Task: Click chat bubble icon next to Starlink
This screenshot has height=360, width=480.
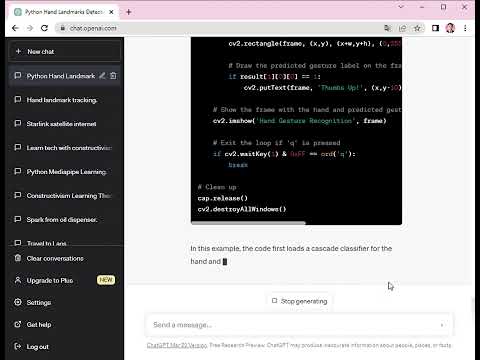Action: coord(18,123)
